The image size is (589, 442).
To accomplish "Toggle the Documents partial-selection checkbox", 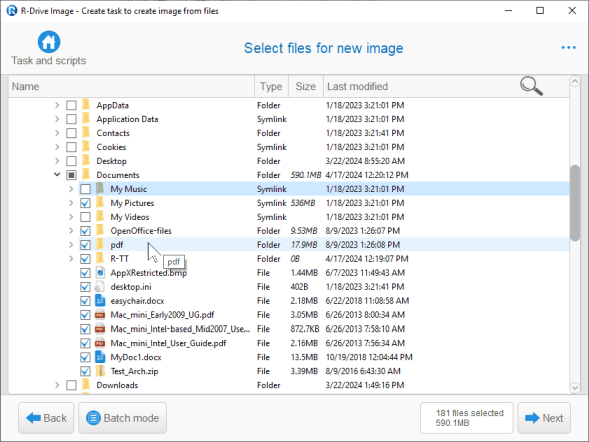I will [x=71, y=175].
